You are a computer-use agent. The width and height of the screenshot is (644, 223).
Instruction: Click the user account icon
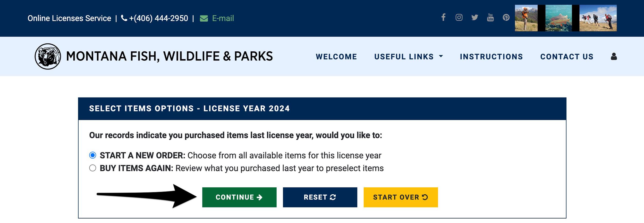pyautogui.click(x=614, y=57)
